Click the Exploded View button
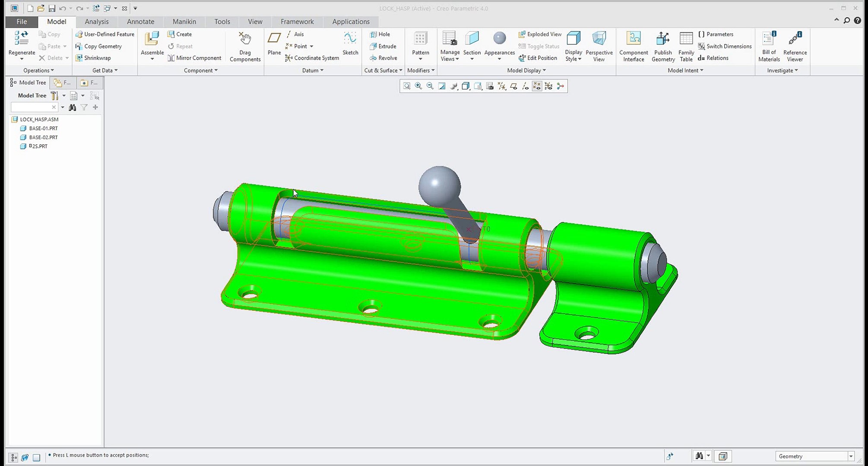Screen dimensions: 868x466 pos(540,34)
